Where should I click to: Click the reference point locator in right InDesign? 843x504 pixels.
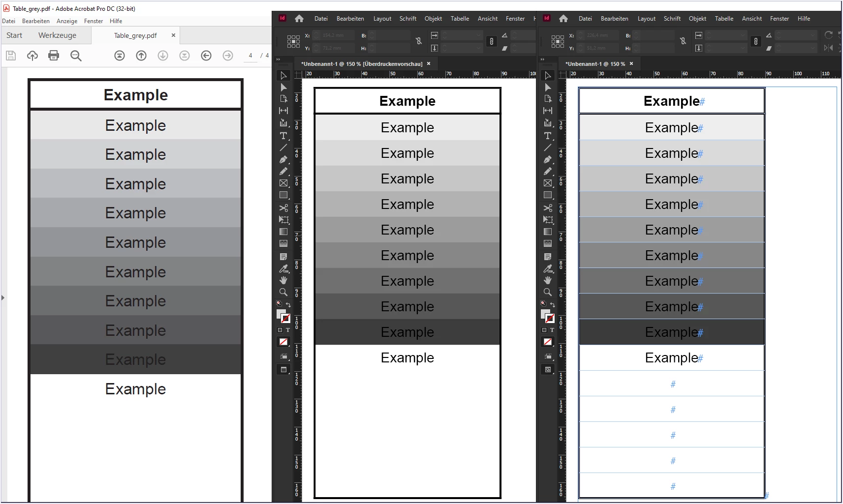pos(558,41)
